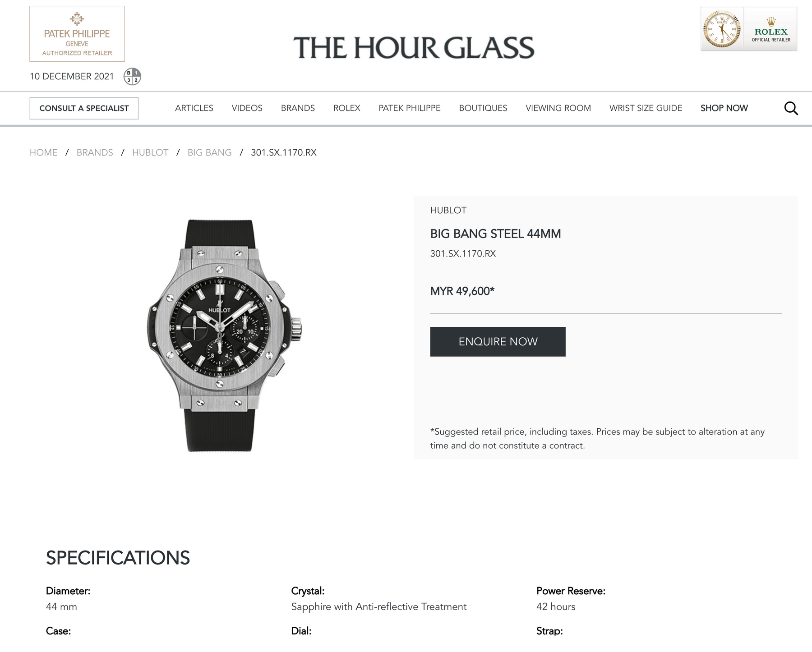Select Patek Philippe in navigation bar
Image resolution: width=812 pixels, height=652 pixels.
point(409,108)
